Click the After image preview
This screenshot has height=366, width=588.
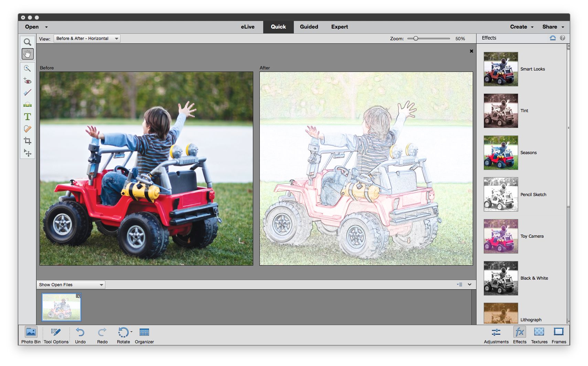pos(366,169)
